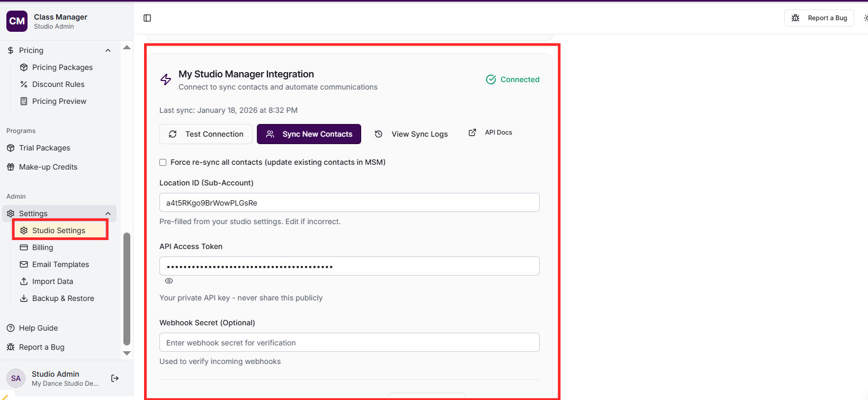Open View Sync Logs
Image resolution: width=868 pixels, height=400 pixels.
(411, 134)
